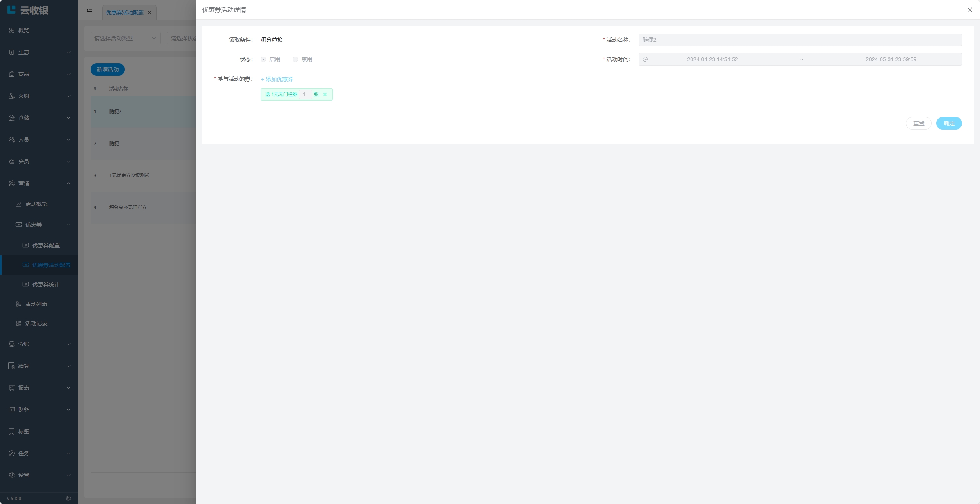Select the 启用 status radio button
This screenshot has width=980, height=504.
coord(264,59)
